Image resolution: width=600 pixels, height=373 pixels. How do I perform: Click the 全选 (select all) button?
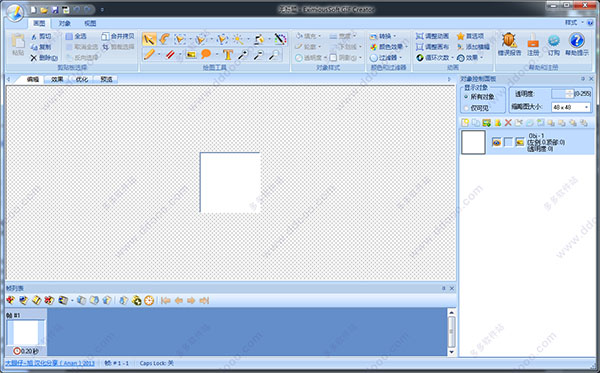(76, 36)
